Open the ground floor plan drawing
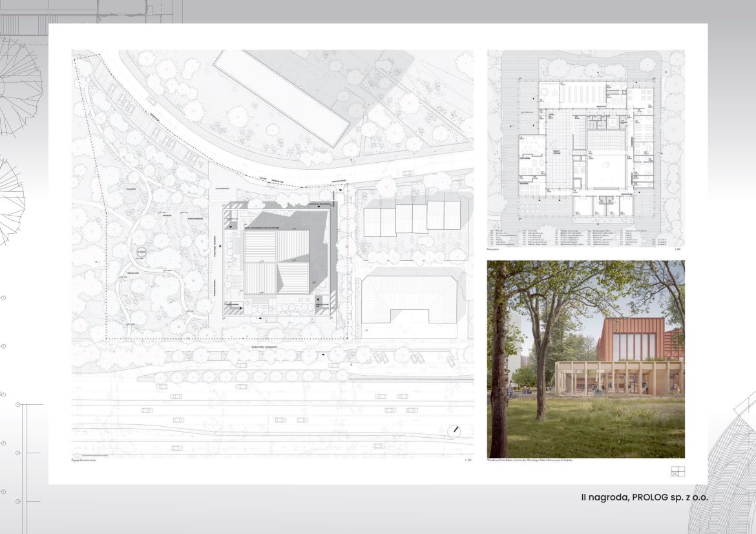The height and width of the screenshot is (534, 756). tap(586, 148)
